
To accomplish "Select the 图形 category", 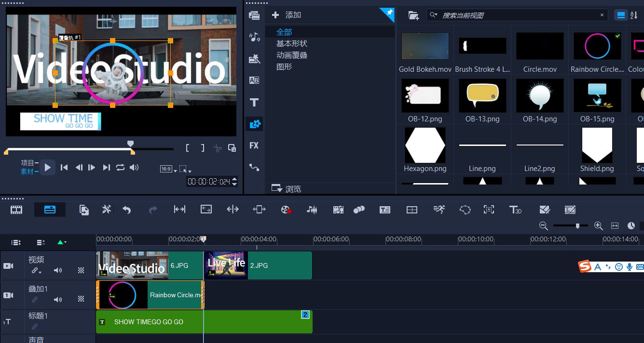I will click(x=284, y=66).
